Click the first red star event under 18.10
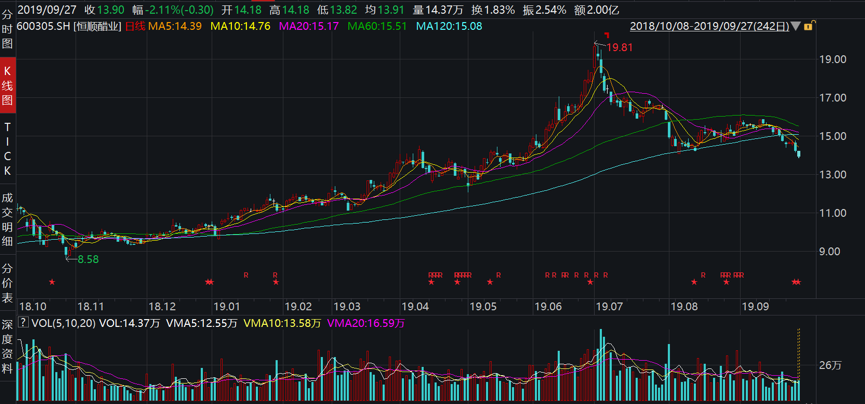This screenshot has width=865, height=404. point(51,282)
